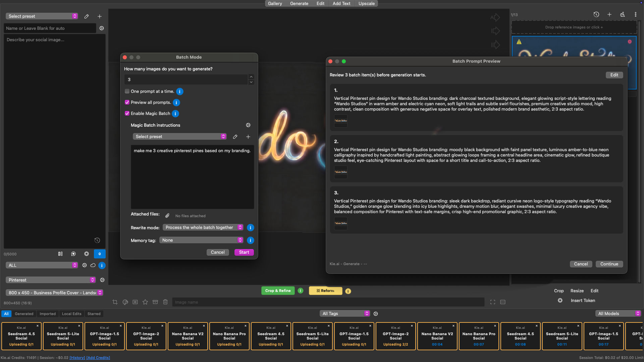Viewport: 644px width, 362px height.
Task: Open Rewrite mode dropdown
Action: (x=203, y=227)
